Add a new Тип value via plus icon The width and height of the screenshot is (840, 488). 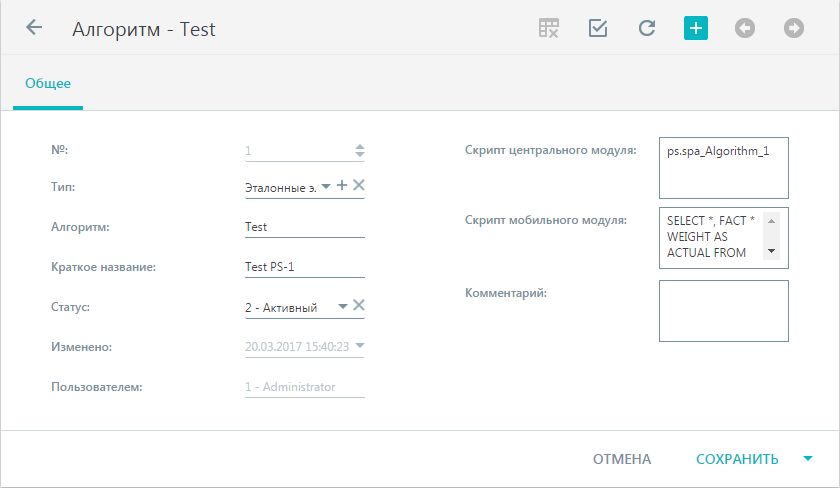point(342,185)
